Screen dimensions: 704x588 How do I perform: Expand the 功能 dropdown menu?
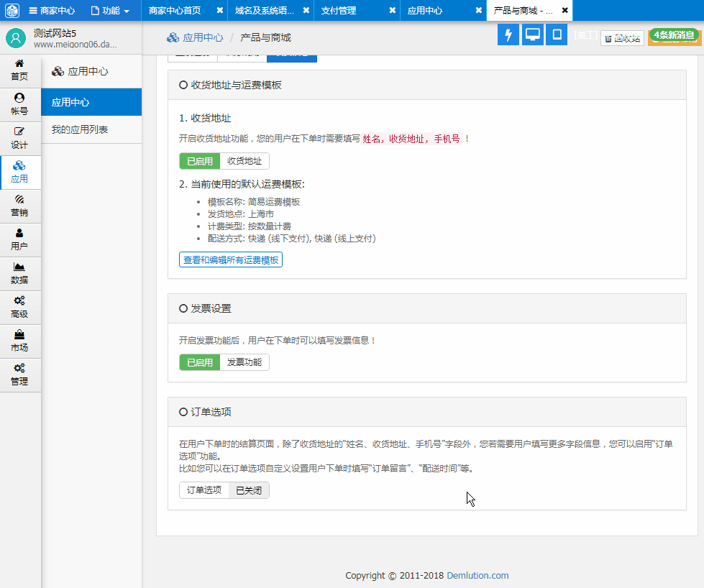(x=110, y=11)
